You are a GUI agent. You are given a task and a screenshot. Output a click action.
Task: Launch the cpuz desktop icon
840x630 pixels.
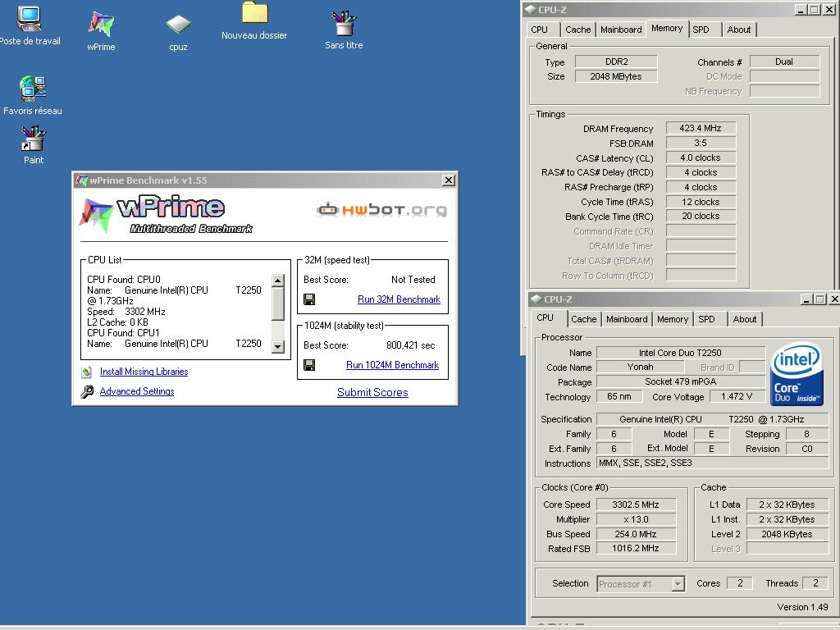click(178, 25)
